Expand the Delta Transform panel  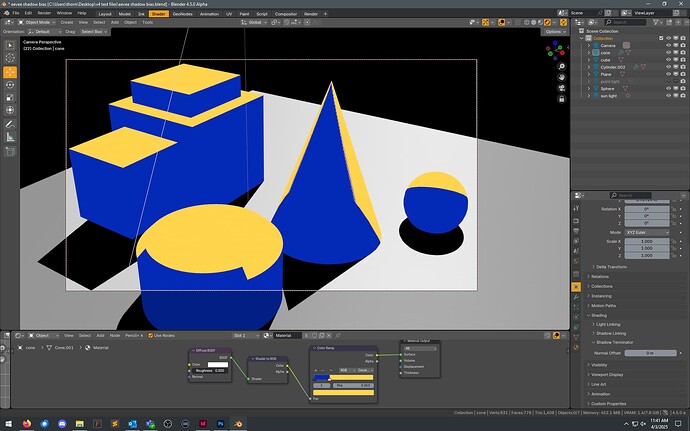612,267
